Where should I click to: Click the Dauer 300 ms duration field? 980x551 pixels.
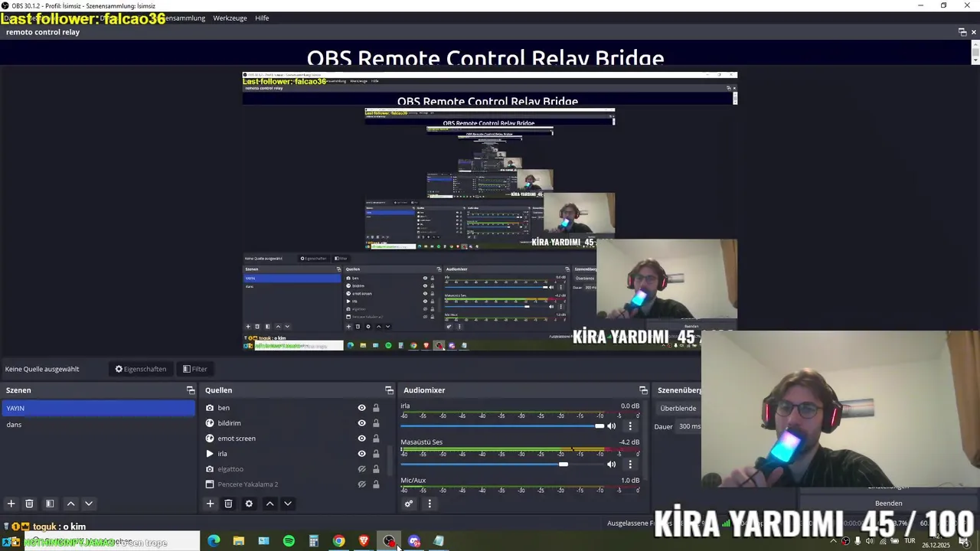click(689, 426)
